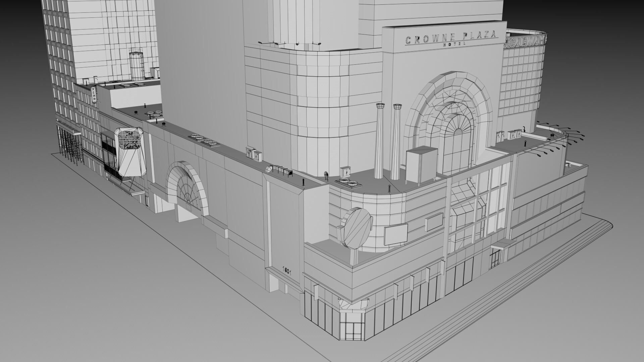Click the CROWNE PLAZA sign lettering
Screen dimensions: 644x362
point(451,37)
